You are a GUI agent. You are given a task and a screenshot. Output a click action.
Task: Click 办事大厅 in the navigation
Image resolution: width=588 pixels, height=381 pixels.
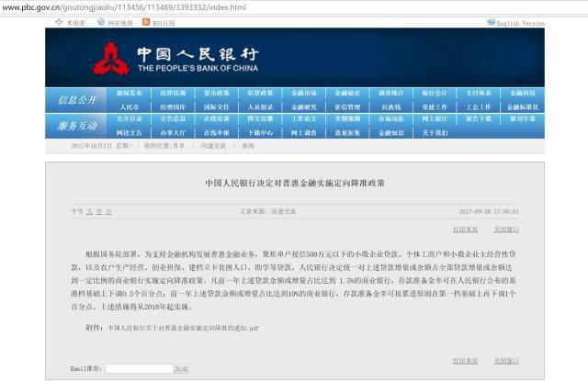(x=173, y=133)
